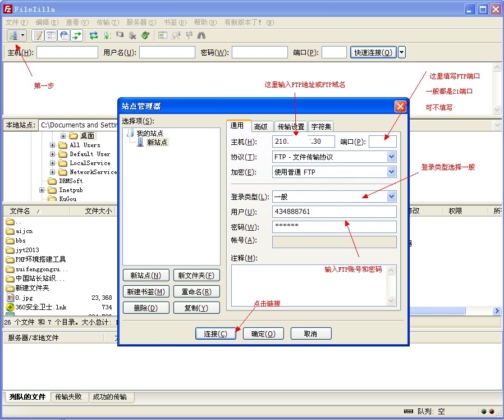Expand the Default User folder node

52,154
